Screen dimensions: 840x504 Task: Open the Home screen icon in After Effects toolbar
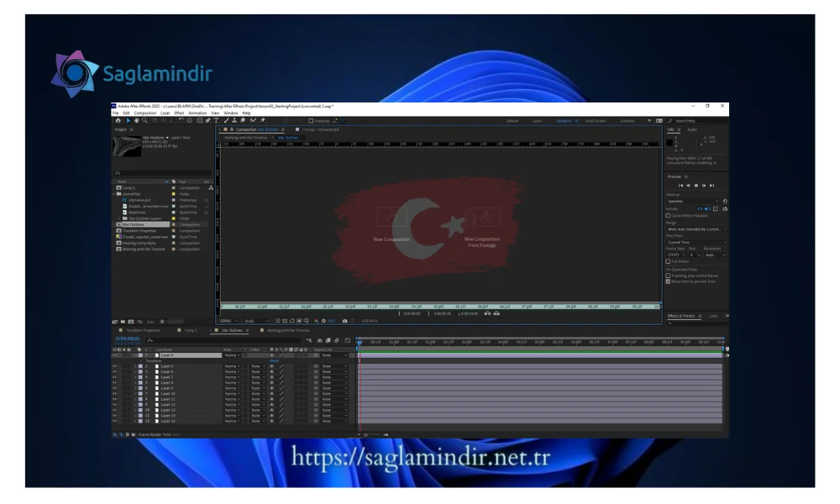[x=118, y=120]
